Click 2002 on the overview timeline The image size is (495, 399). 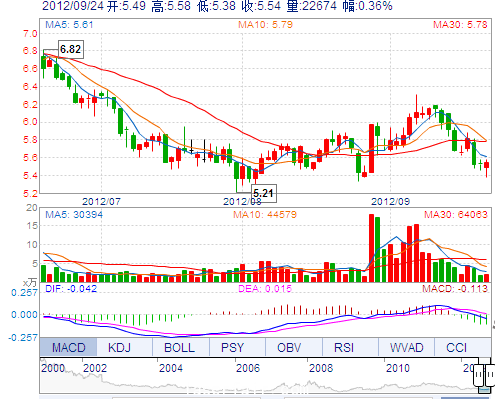click(95, 368)
